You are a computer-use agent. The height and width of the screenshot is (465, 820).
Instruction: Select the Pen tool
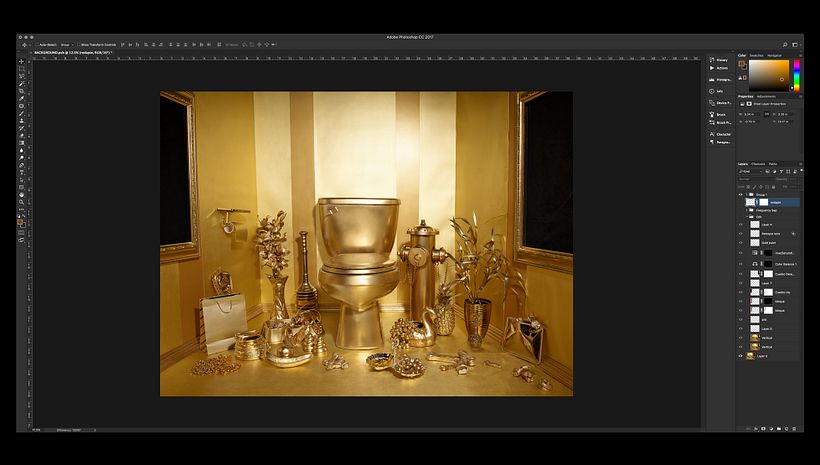pyautogui.click(x=21, y=165)
